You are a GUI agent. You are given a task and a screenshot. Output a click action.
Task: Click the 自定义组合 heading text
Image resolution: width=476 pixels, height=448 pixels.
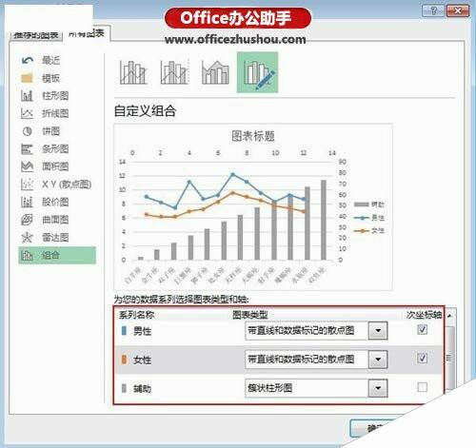point(145,111)
